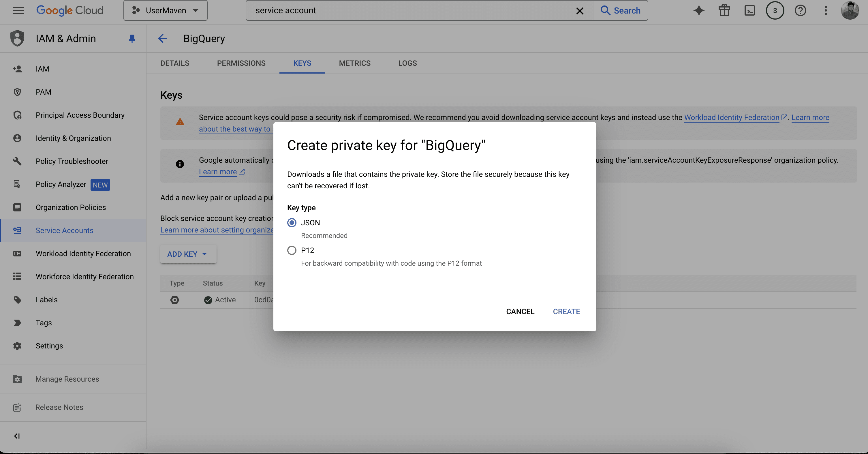The image size is (868, 454).
Task: Open Workload Identity Federation link in warning
Action: tap(732, 117)
